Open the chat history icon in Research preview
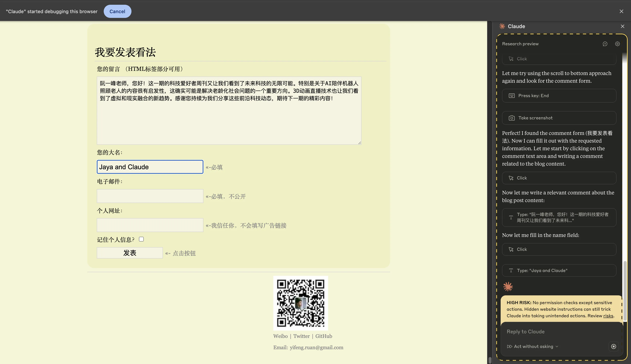631x364 pixels. 605,44
